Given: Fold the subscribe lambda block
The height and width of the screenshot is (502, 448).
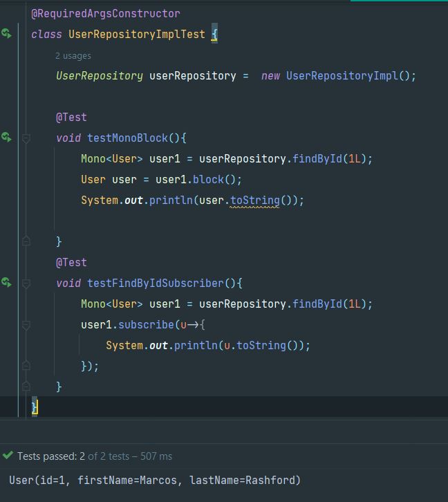Looking at the screenshot, I should [x=26, y=325].
